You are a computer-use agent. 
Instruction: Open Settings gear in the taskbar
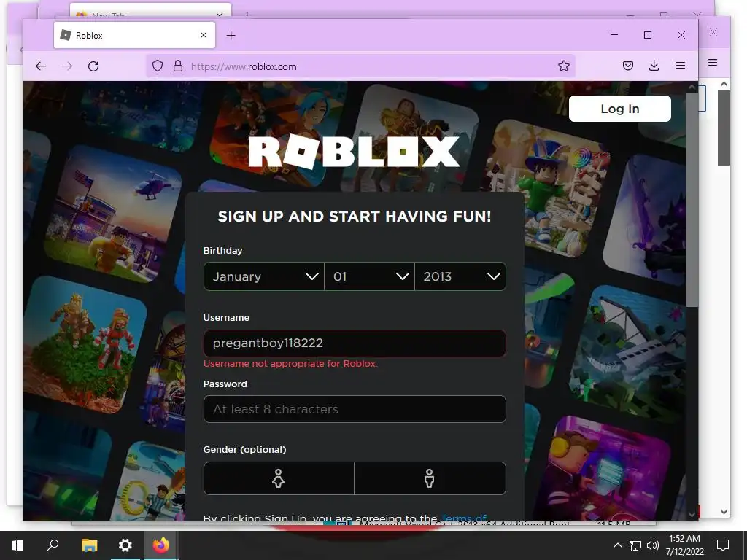(125, 545)
